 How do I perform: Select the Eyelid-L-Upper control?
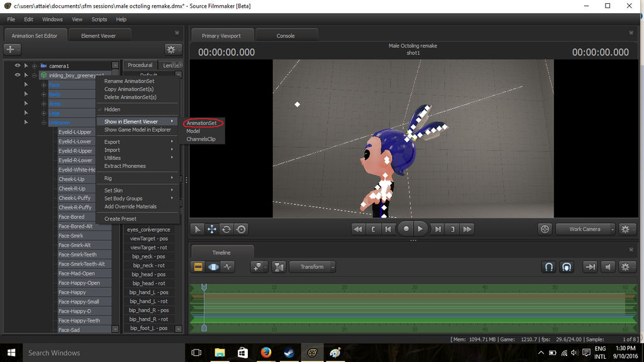(x=75, y=132)
